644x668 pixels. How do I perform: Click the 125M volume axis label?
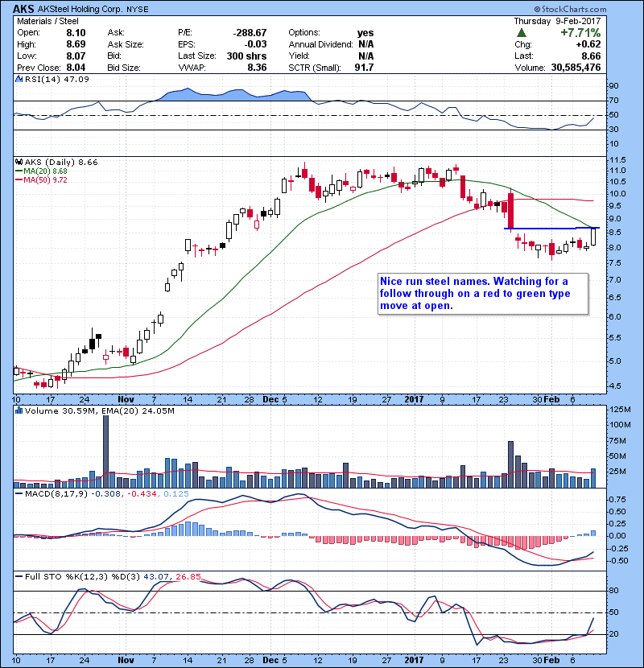pyautogui.click(x=621, y=410)
